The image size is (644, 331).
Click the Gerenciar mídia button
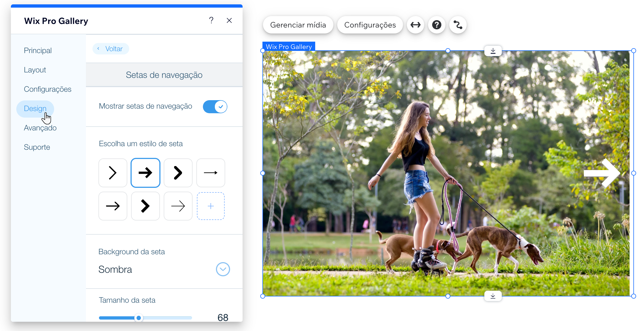point(298,25)
